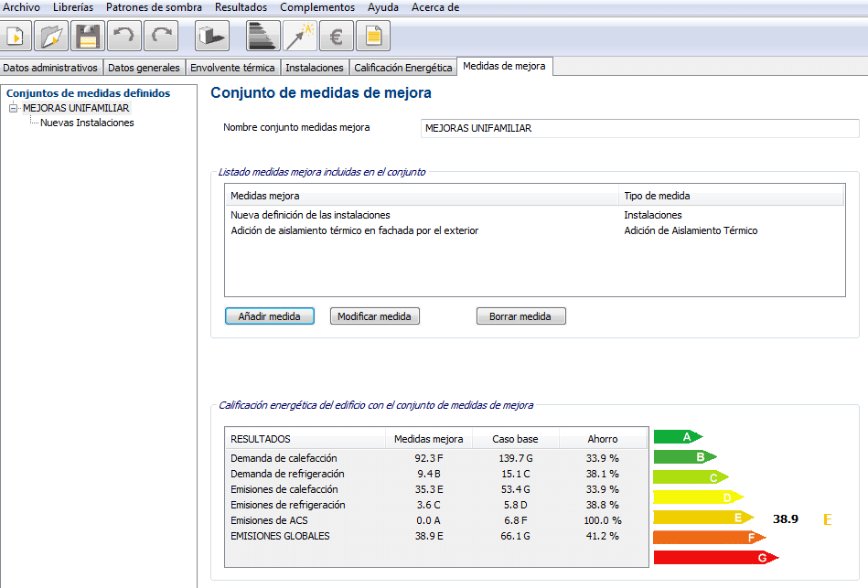The height and width of the screenshot is (588, 868).
Task: Click the Nombre conjunto medidas mejora field
Action: (x=638, y=128)
